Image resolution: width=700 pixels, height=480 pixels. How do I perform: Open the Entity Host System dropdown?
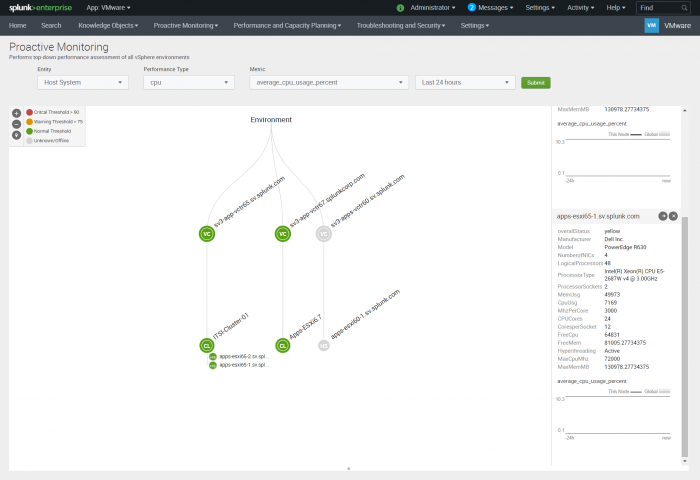click(83, 83)
